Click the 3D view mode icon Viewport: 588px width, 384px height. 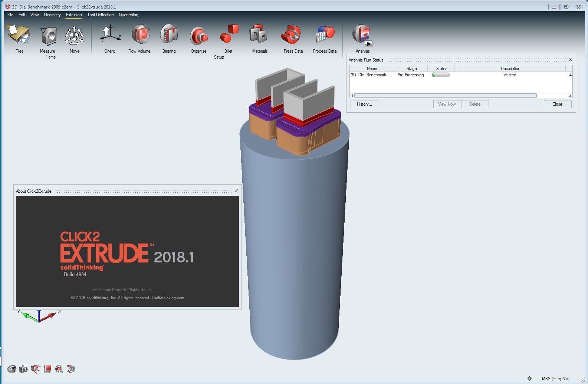coord(71,369)
